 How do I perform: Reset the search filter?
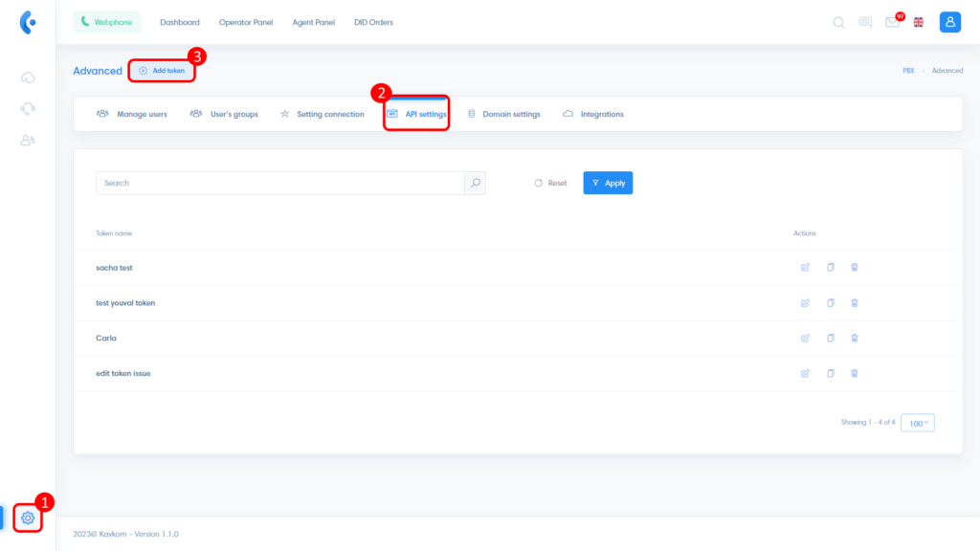550,183
